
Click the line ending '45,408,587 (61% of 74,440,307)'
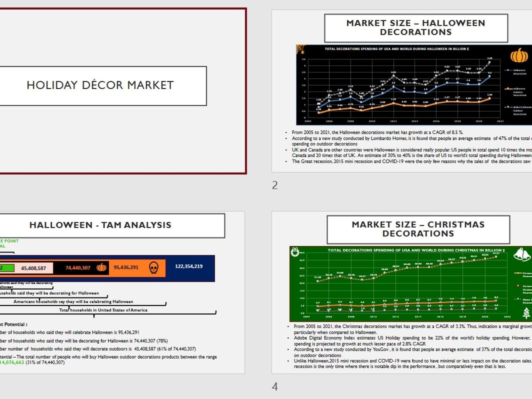pyautogui.click(x=98, y=349)
